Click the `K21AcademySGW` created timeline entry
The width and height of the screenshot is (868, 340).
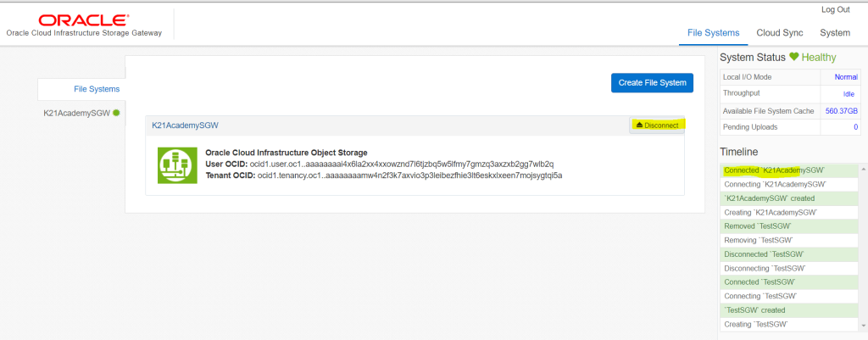tap(789, 198)
